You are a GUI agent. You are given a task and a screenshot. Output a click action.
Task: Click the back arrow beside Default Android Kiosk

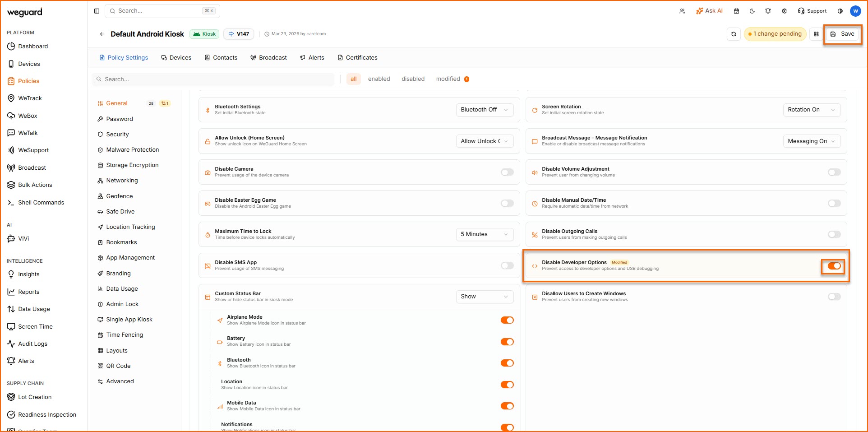(x=102, y=34)
